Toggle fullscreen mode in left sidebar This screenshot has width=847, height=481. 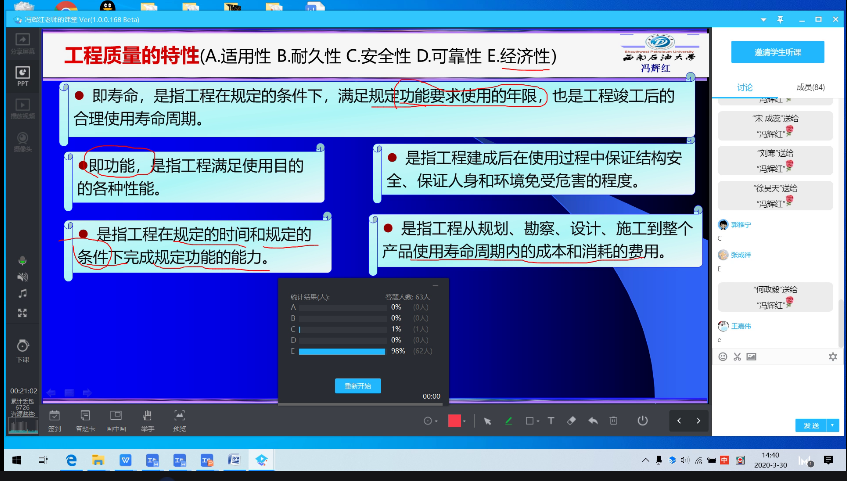point(22,312)
